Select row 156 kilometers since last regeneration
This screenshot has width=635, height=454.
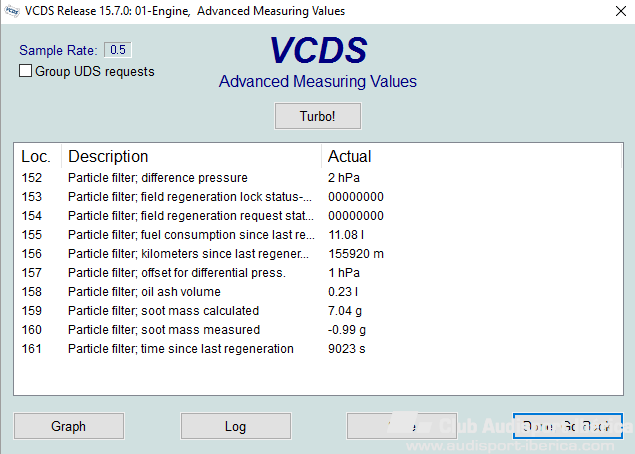click(x=318, y=254)
